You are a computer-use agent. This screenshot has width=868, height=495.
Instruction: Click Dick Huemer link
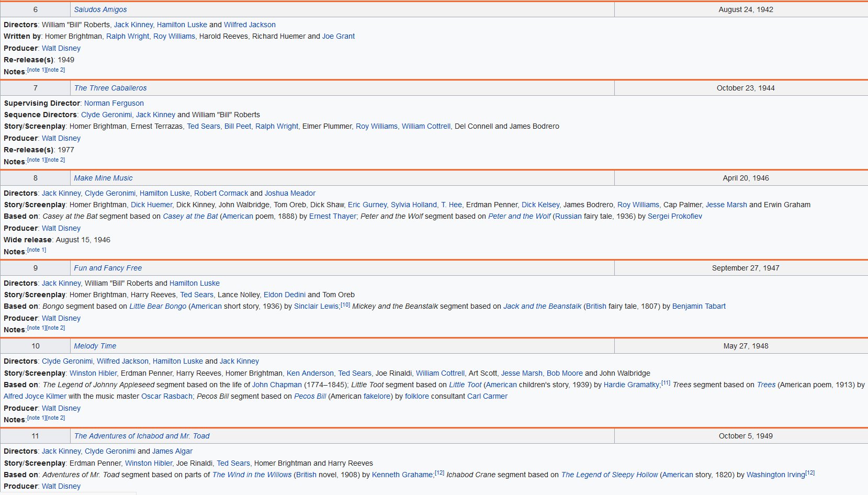point(151,205)
